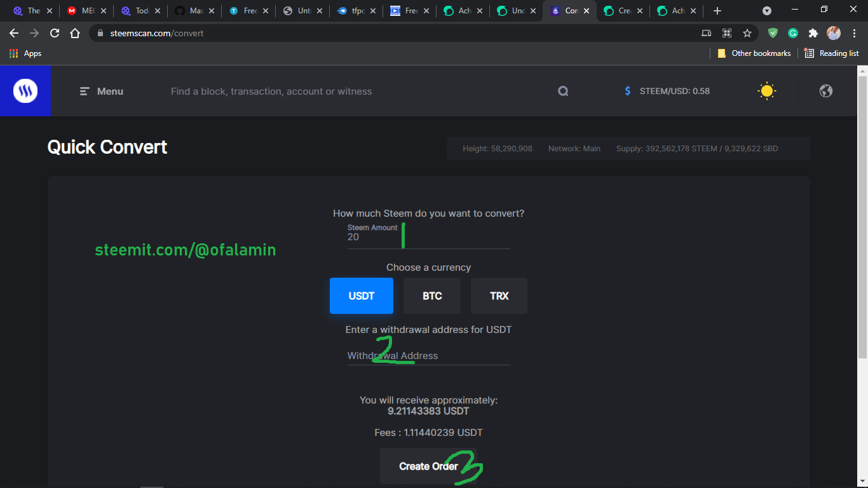
Task: Select BTC as the currency
Action: click(432, 295)
